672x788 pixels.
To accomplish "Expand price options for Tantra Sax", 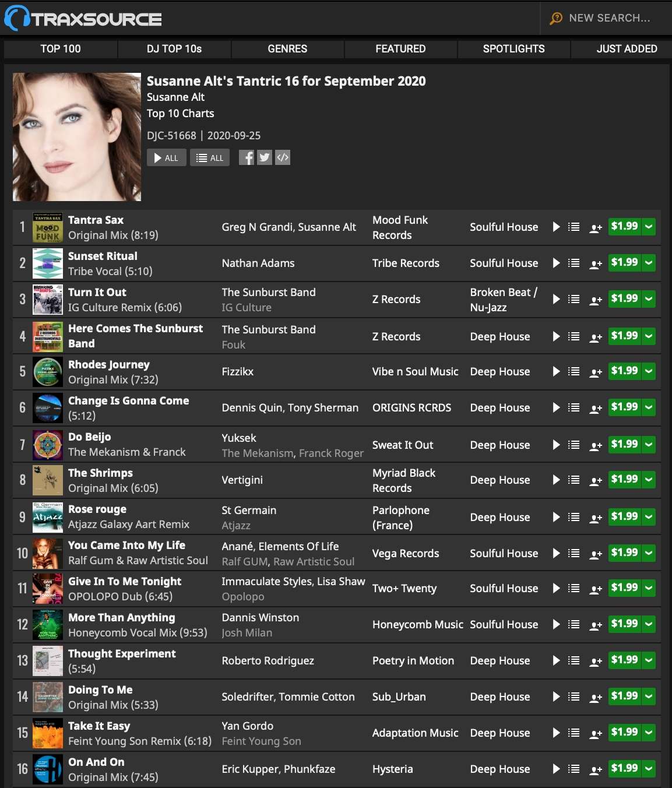I will pos(649,227).
